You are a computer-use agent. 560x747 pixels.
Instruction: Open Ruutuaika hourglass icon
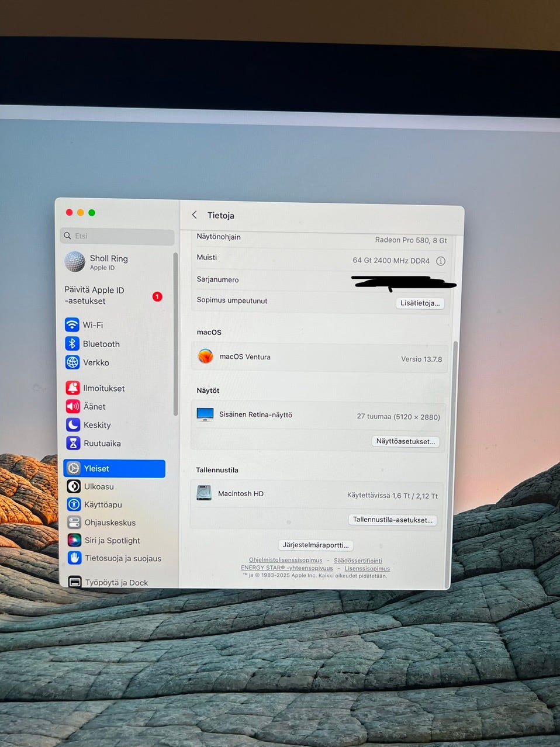coord(73,443)
